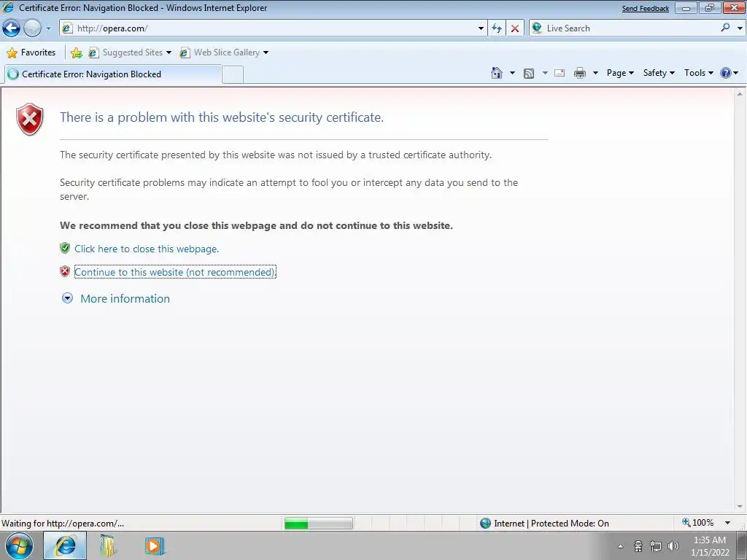The image size is (747, 560).
Task: Show hidden tray icons arrow
Action: 620,546
